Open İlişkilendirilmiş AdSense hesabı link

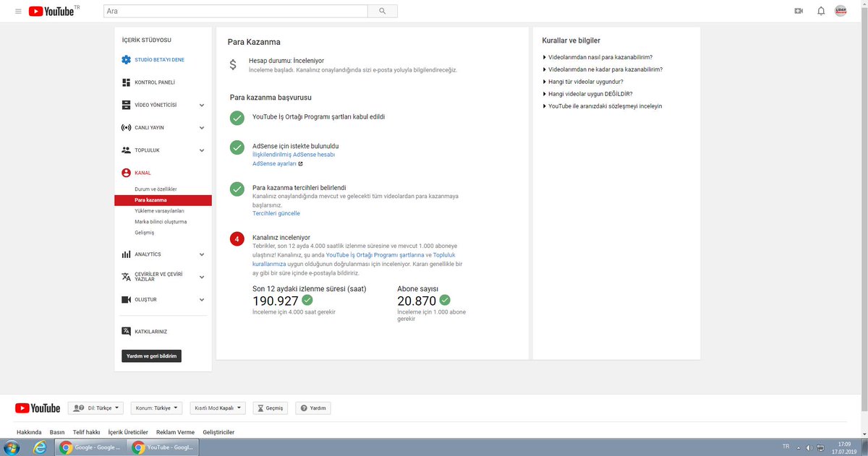[x=294, y=155]
